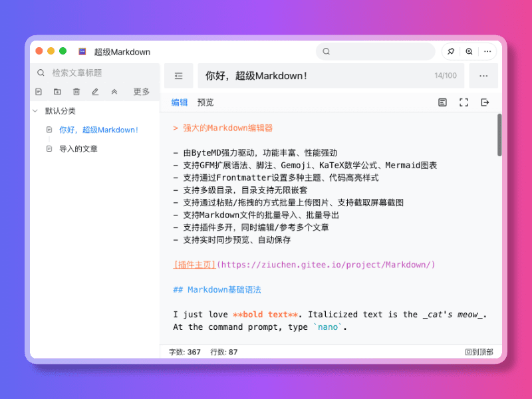
Task: Open the ellipsis options menu
Action: coord(483,76)
